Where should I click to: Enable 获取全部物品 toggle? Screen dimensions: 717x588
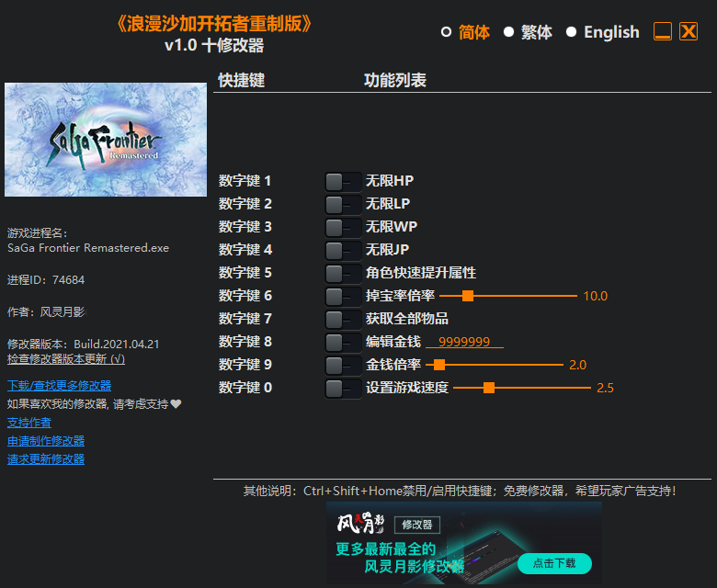(342, 320)
